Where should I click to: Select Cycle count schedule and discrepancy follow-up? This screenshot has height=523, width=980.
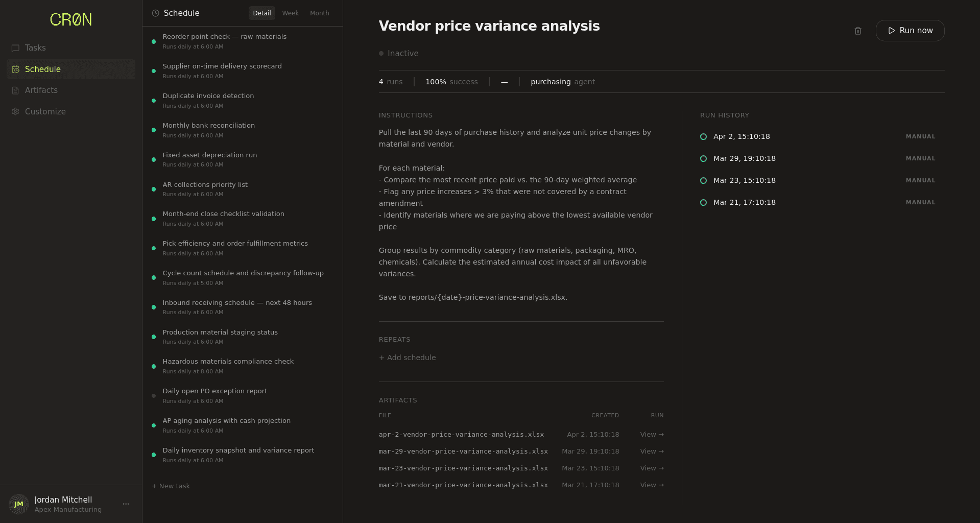tap(243, 278)
